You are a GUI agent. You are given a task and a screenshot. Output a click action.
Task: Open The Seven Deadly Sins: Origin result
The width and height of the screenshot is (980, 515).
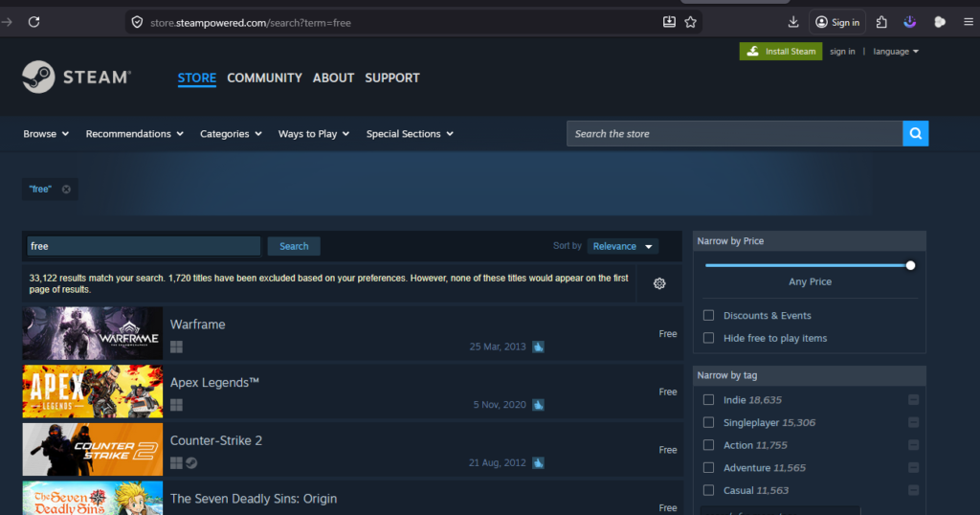click(352, 498)
